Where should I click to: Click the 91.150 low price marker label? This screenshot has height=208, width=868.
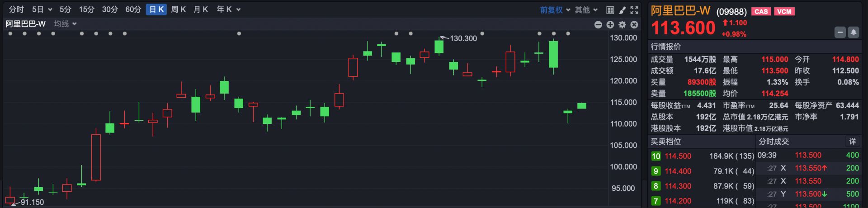tap(32, 202)
